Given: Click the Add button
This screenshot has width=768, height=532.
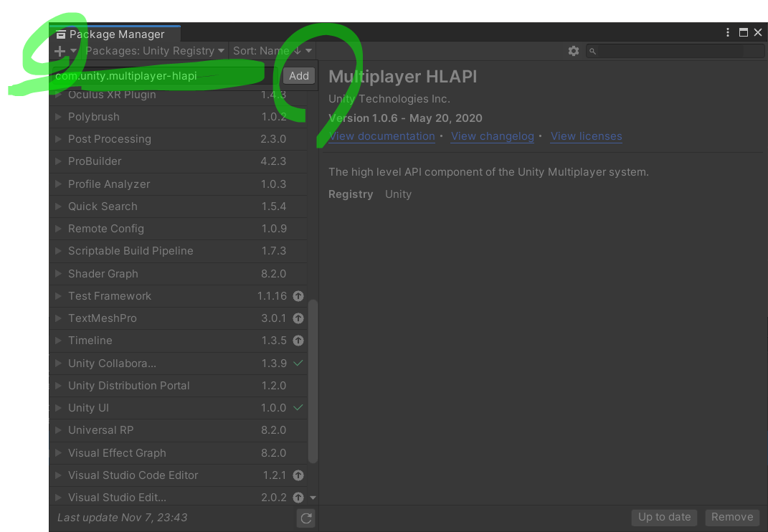Looking at the screenshot, I should pyautogui.click(x=299, y=76).
